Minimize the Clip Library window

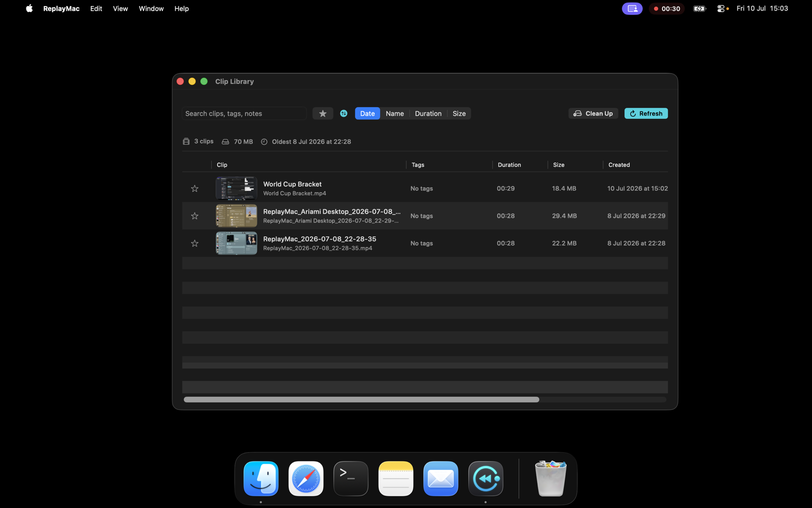click(x=192, y=81)
